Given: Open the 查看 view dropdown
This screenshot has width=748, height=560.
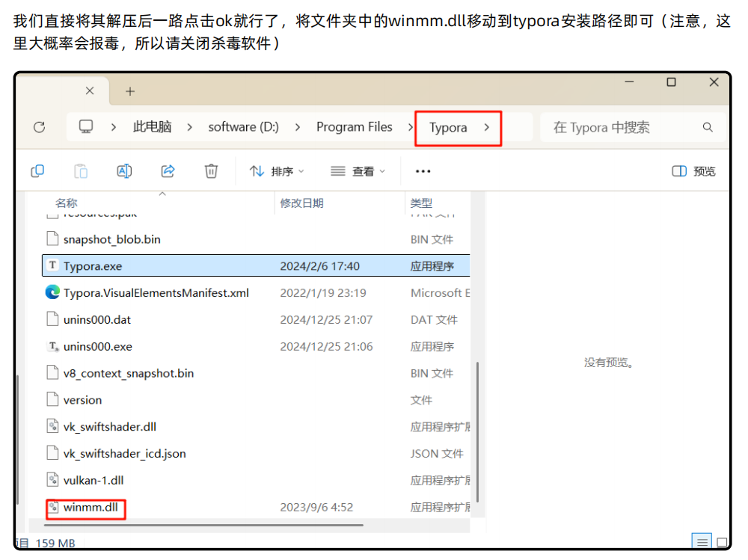Looking at the screenshot, I should tap(358, 171).
